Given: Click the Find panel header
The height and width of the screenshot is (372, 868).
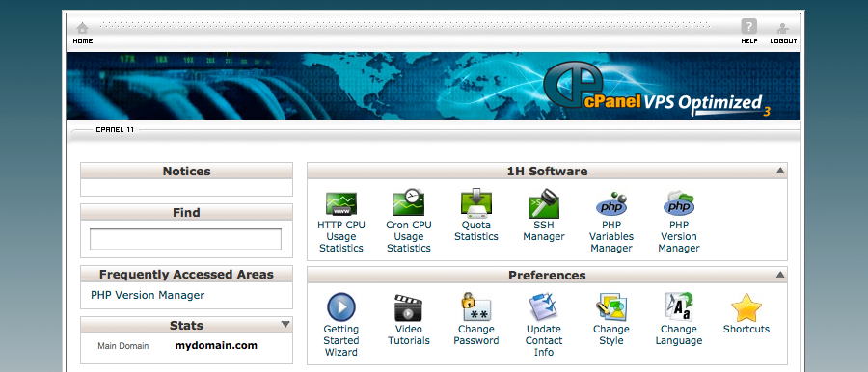Looking at the screenshot, I should point(186,213).
